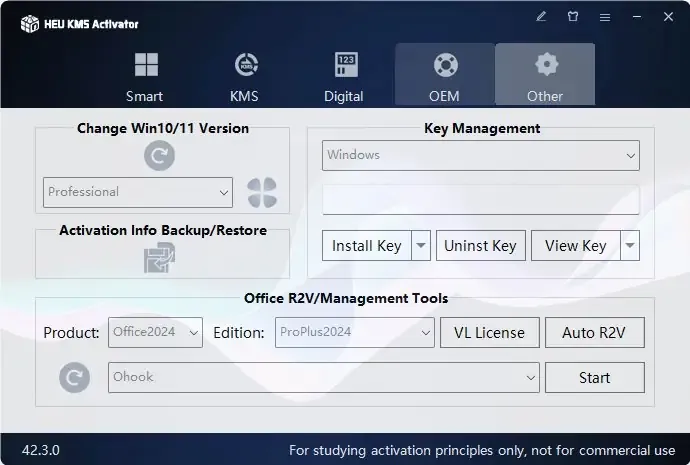The image size is (690, 465).
Task: Open the Professional edition dropdown
Action: [x=138, y=192]
